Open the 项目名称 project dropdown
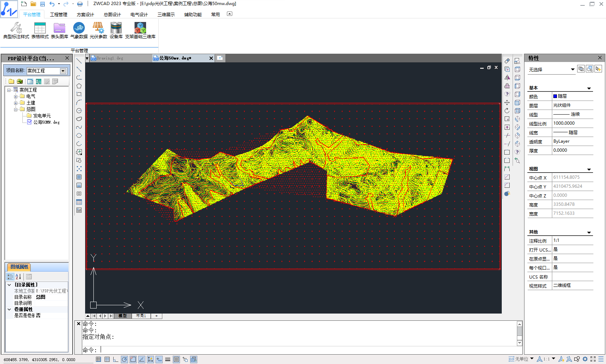This screenshot has width=606, height=364. pos(63,71)
